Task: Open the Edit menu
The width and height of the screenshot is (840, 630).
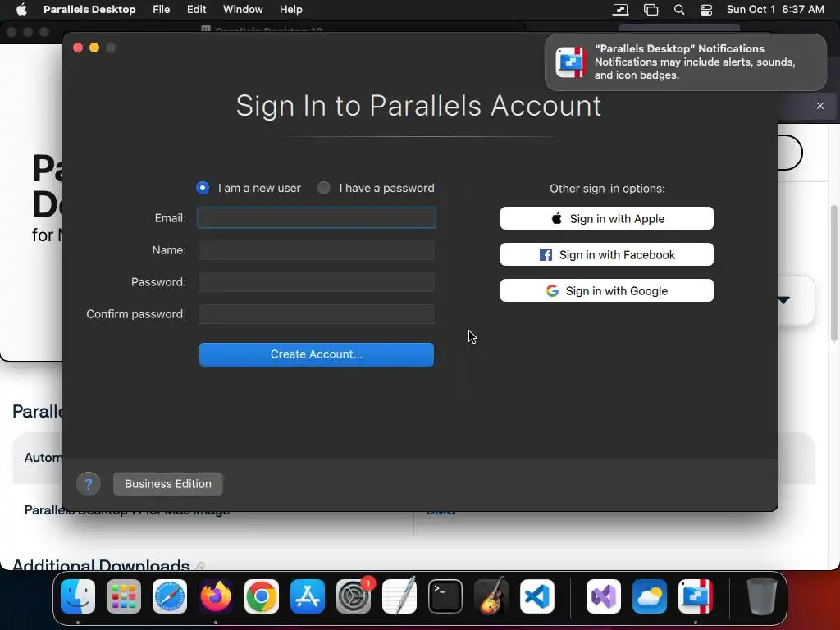Action: tap(197, 10)
